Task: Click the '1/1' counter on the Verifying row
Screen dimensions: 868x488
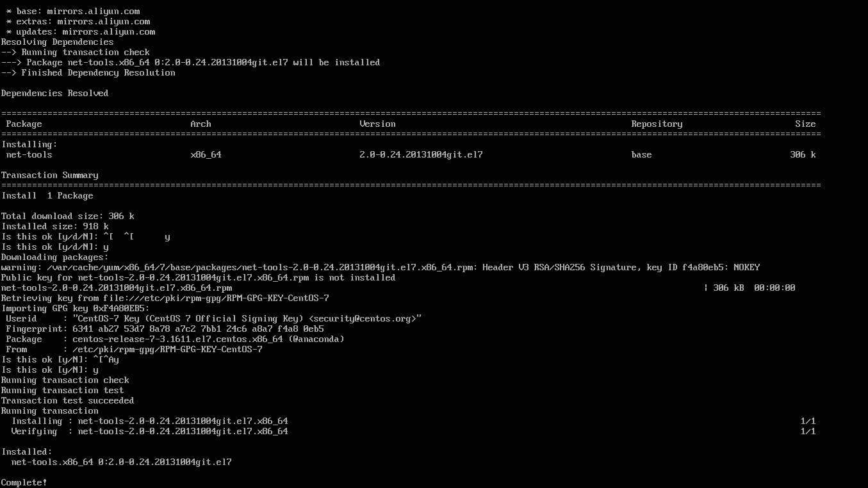Action: click(x=808, y=431)
